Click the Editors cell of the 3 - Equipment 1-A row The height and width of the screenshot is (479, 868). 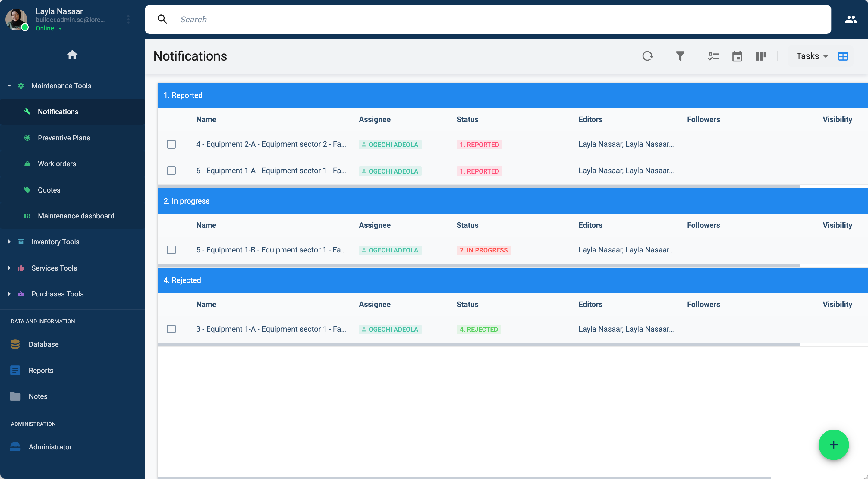pos(626,329)
